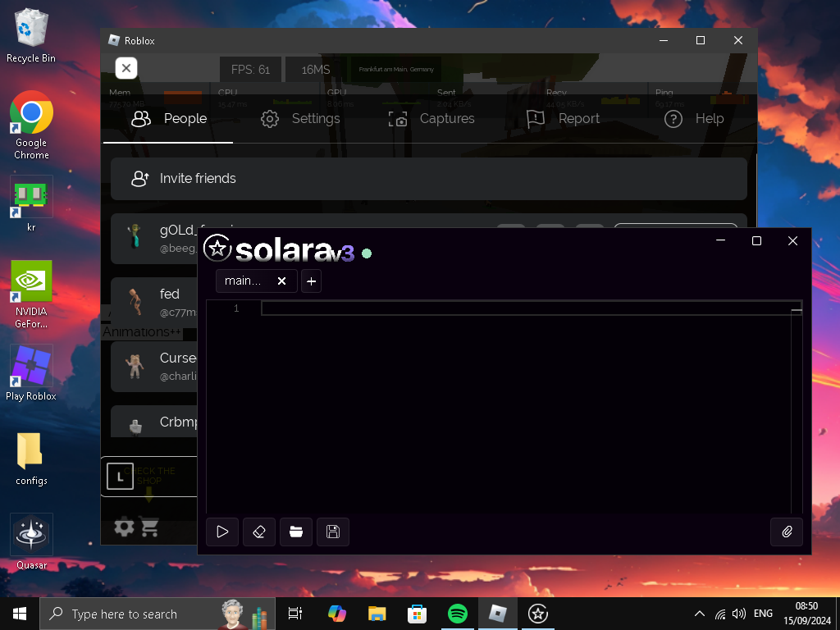Select the kr desktop shortcut

pyautogui.click(x=31, y=204)
